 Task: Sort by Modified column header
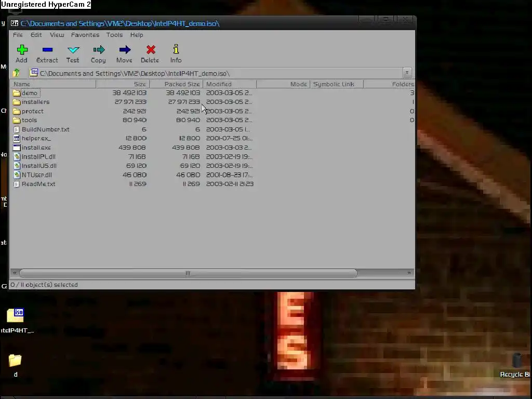tap(230, 84)
